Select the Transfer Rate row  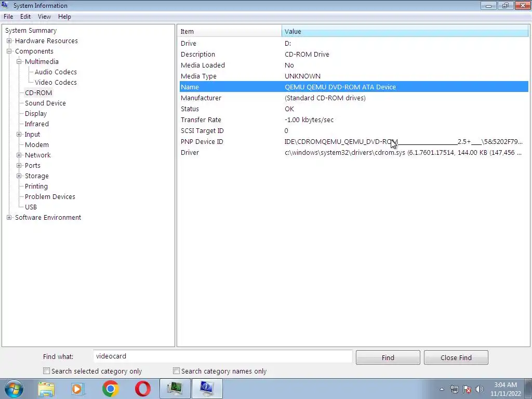coord(354,120)
